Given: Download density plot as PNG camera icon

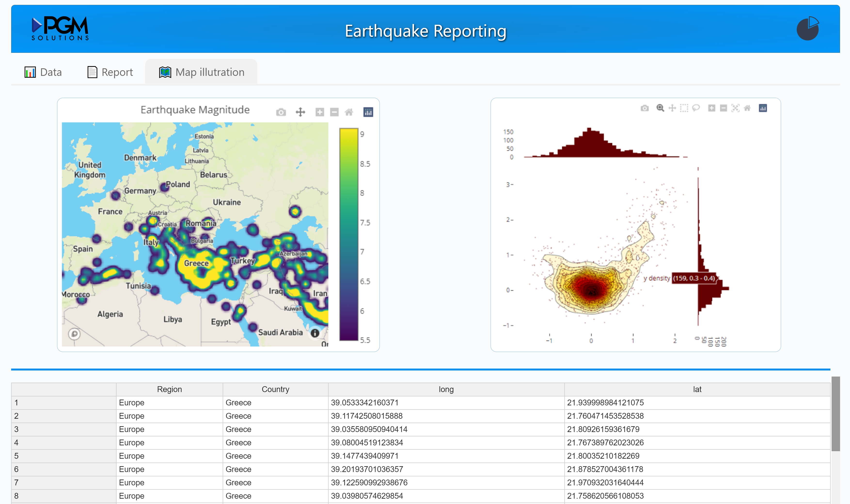Looking at the screenshot, I should point(645,108).
